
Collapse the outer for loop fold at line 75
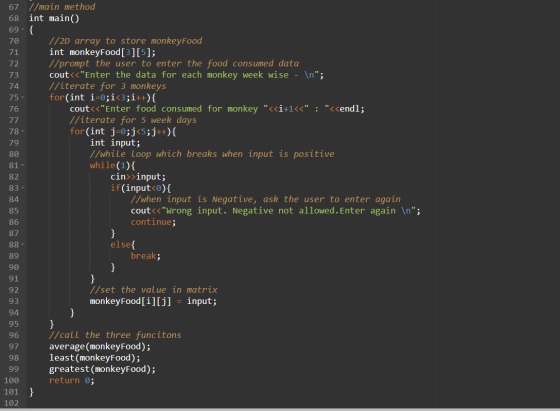tap(23, 97)
